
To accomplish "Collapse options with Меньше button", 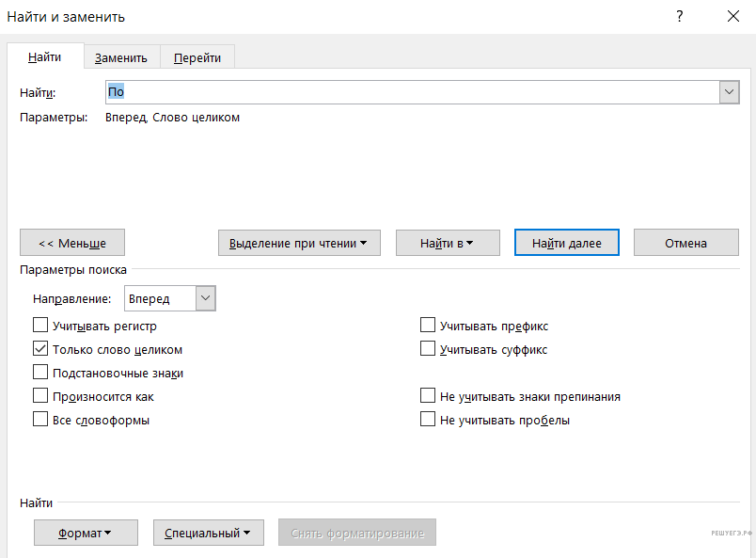I will [x=72, y=243].
